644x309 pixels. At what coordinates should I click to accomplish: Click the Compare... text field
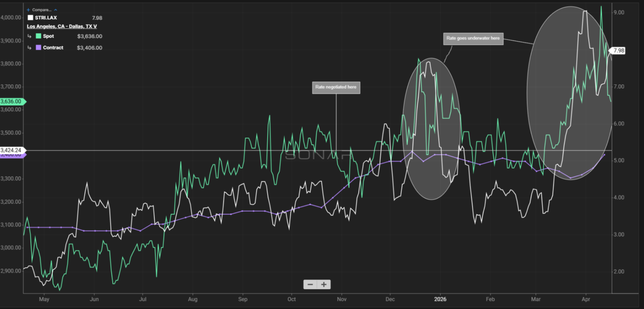(x=42, y=10)
